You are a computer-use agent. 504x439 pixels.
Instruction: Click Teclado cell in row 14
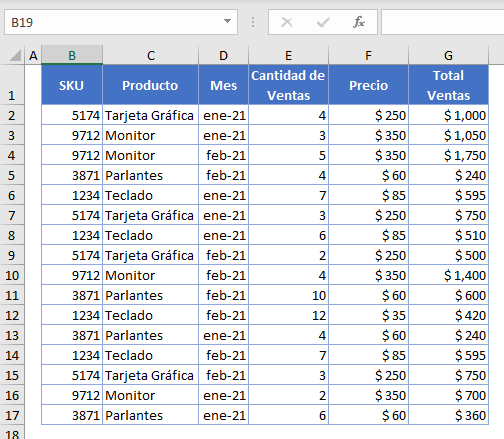tap(151, 355)
